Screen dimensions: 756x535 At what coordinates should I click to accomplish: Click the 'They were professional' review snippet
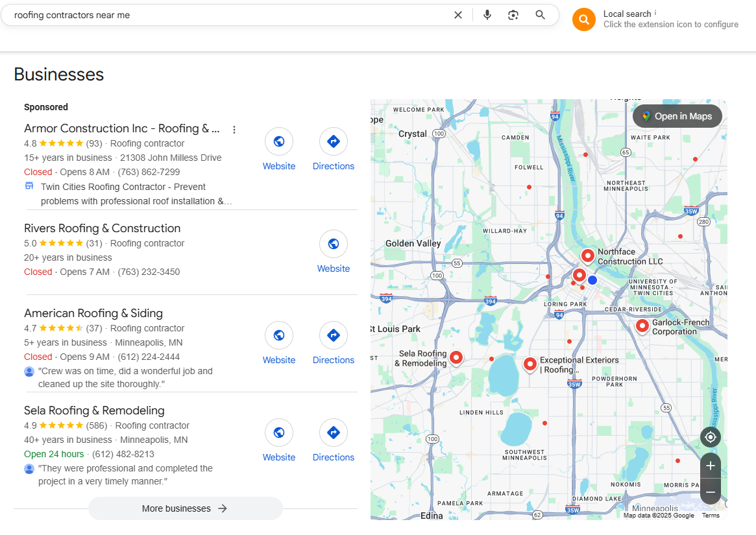click(x=125, y=475)
